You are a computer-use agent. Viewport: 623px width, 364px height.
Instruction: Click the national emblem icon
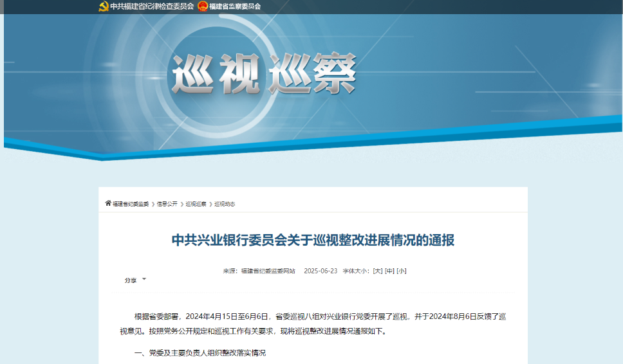tap(203, 6)
